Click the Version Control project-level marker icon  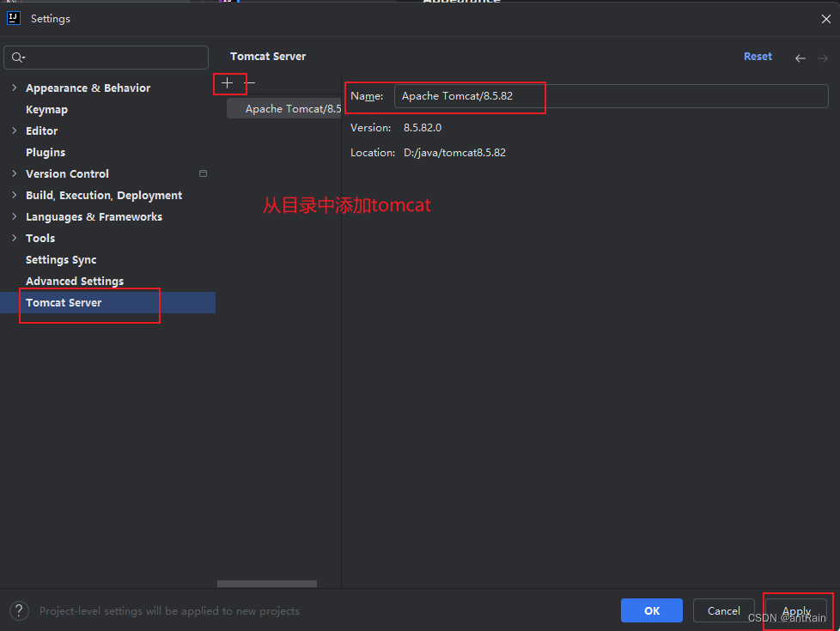(x=203, y=173)
